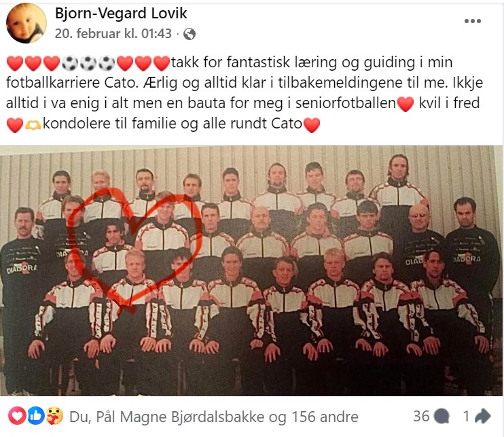Click the comment bubble icon
Image resolution: width=504 pixels, height=437 pixels.
tap(442, 417)
